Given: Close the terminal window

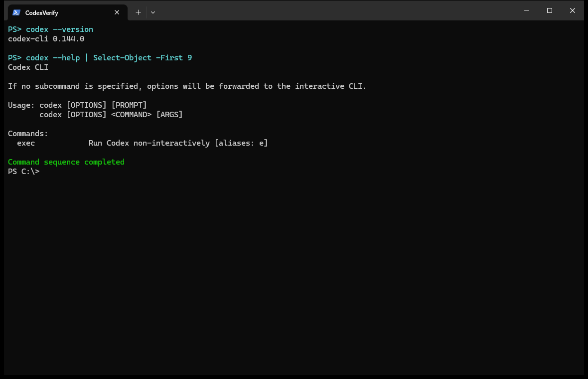Looking at the screenshot, I should 572,10.
